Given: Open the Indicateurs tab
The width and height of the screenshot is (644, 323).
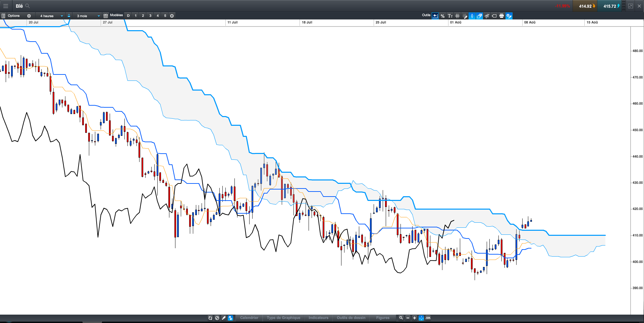Looking at the screenshot, I should click(318, 318).
